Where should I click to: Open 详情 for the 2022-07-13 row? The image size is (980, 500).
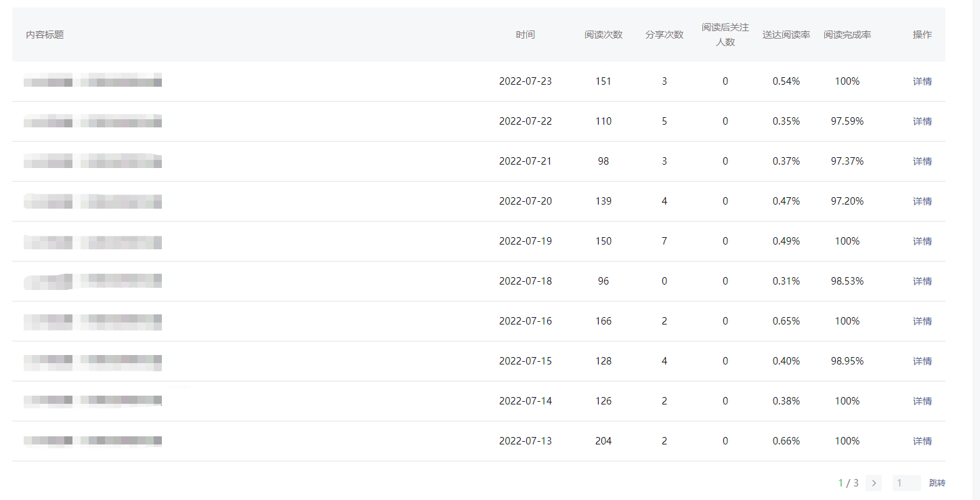pyautogui.click(x=922, y=441)
